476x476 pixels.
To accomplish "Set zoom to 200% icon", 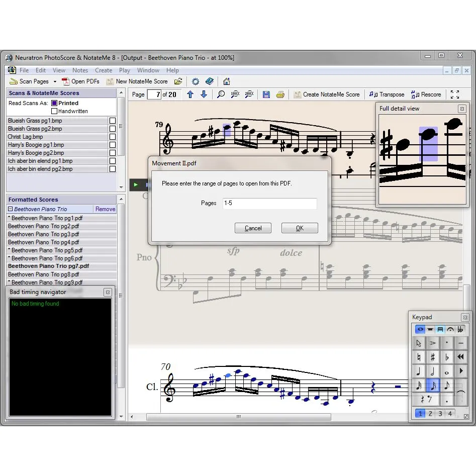I will (249, 94).
